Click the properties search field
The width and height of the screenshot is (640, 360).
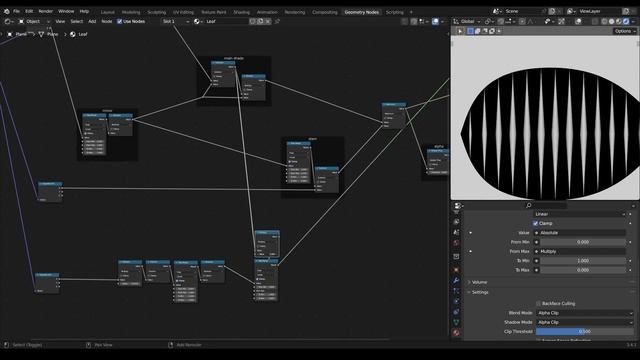pos(545,205)
